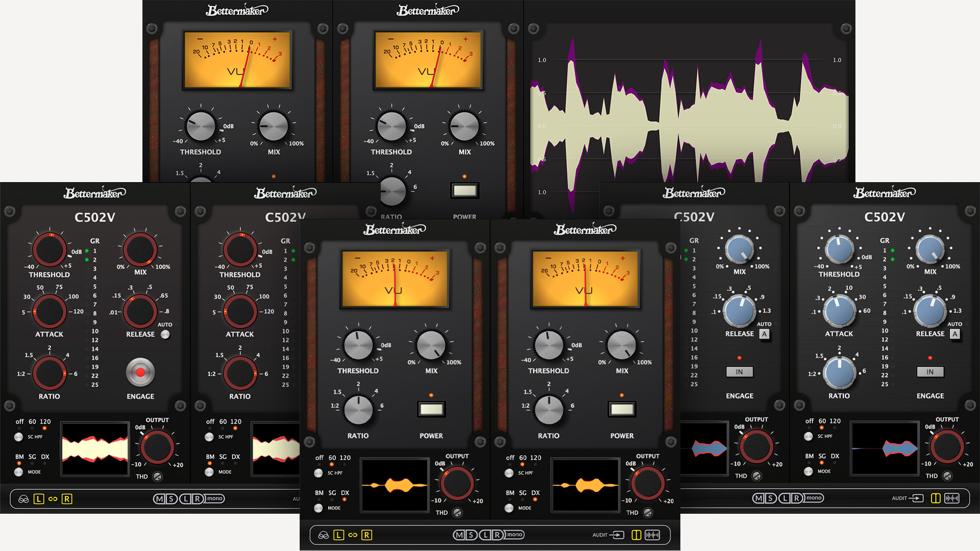Toggle the round AUTO release button on the red-knob plugin
This screenshot has height=551, width=980.
pos(165,335)
